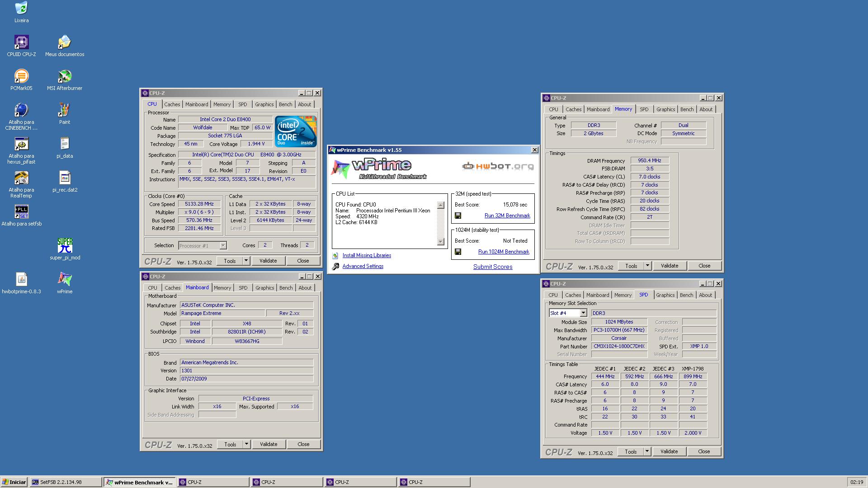Expand the Processor #1 selection dropdown
The height and width of the screenshot is (488, 868).
tap(223, 246)
